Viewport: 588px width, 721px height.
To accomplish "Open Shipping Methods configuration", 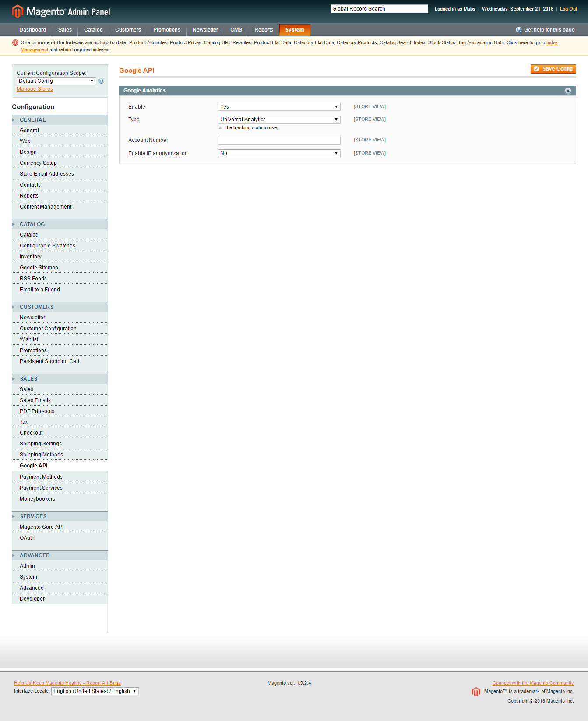I will (x=60, y=455).
